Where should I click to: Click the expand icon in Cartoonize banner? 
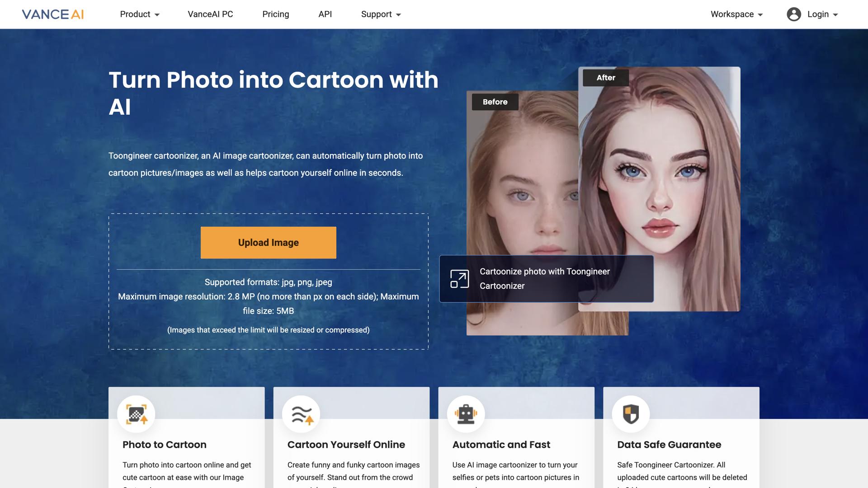tap(459, 279)
